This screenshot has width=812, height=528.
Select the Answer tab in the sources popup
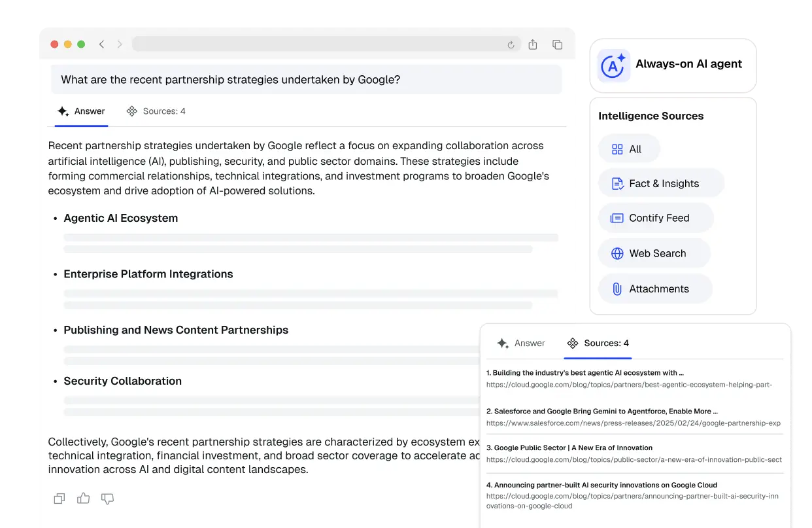tap(521, 343)
